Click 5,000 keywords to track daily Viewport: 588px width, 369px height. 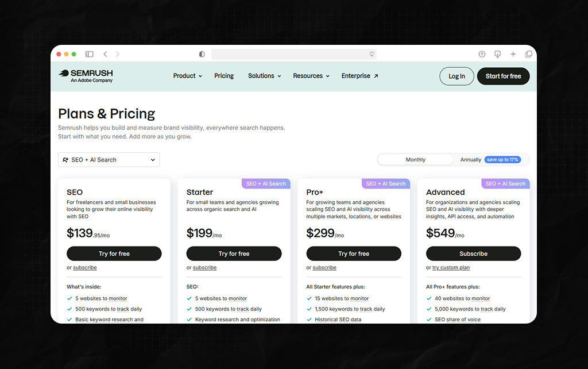[470, 309]
